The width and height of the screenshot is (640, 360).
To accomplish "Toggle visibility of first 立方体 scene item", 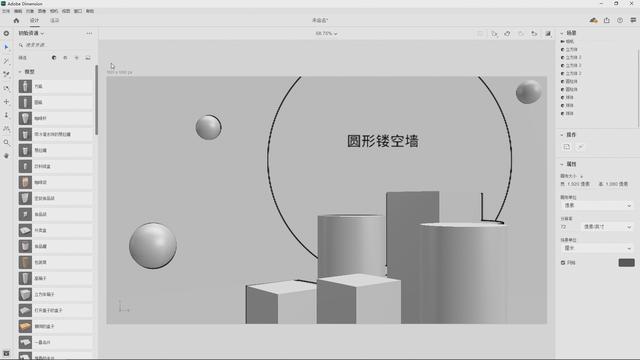I will 562,49.
